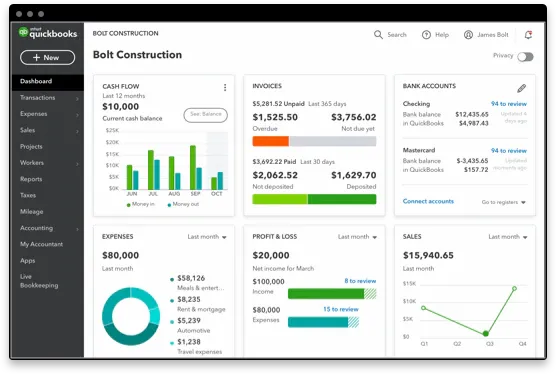The width and height of the screenshot is (556, 374).
Task: Open Reports in the sidebar
Action: [31, 179]
